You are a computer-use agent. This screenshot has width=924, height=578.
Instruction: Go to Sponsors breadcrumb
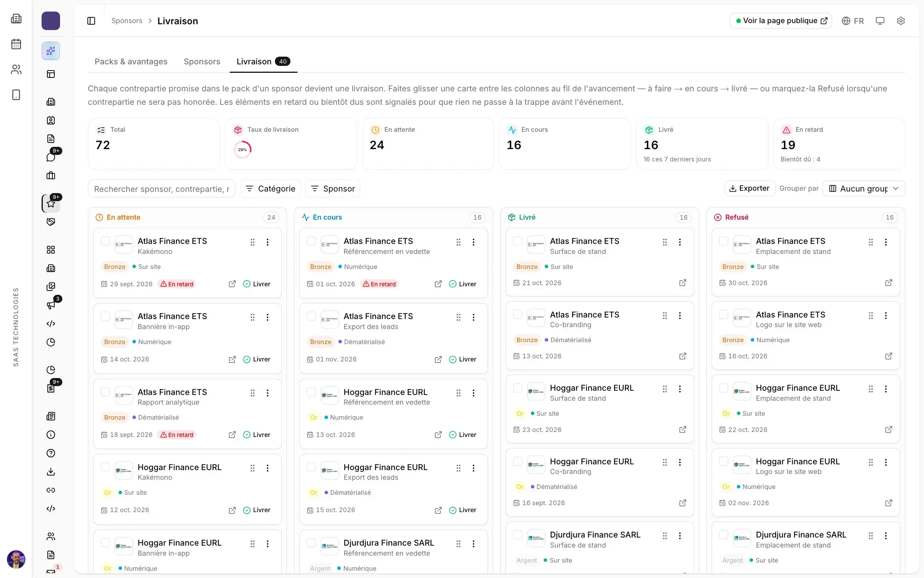click(127, 21)
